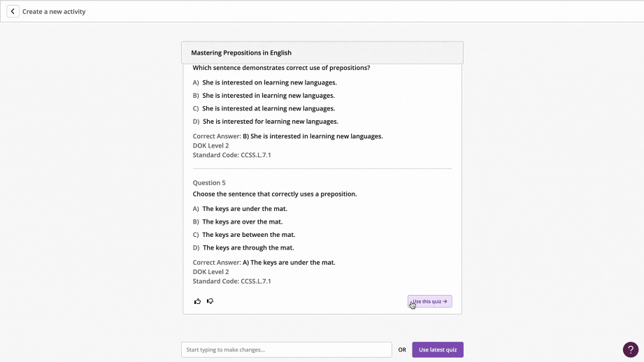Select option C interested at learning new languages
The height and width of the screenshot is (362, 644).
264,109
